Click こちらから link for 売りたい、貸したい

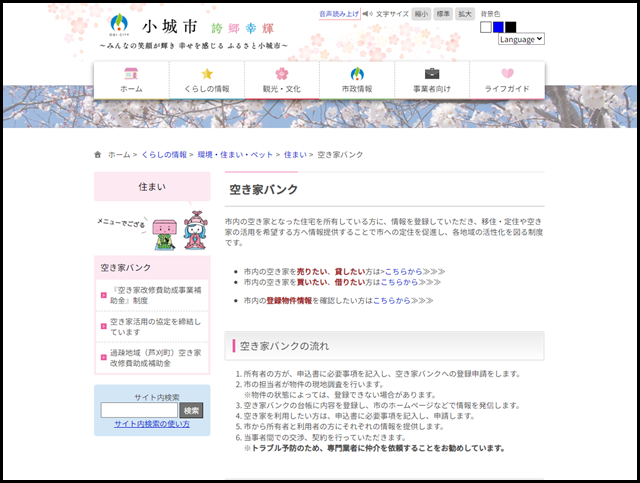(x=403, y=272)
